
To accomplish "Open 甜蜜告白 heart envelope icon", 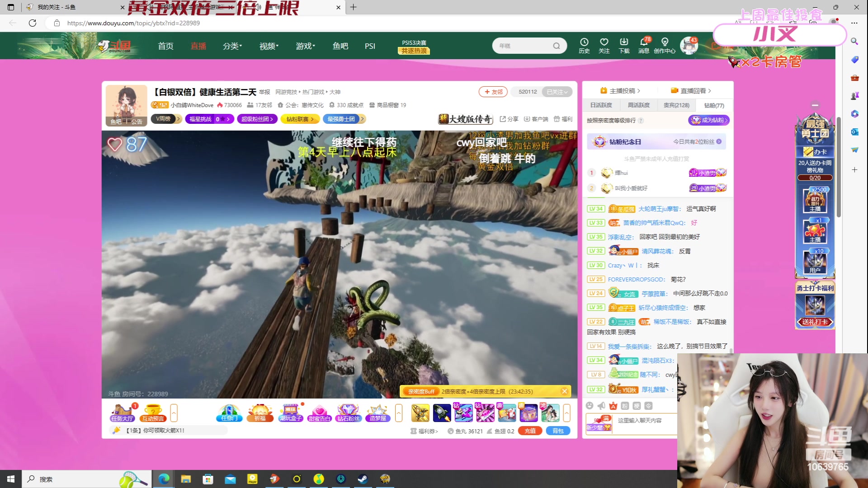I will tap(320, 413).
